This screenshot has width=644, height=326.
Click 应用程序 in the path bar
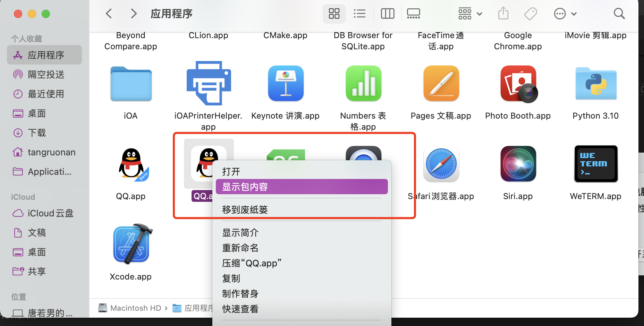(193, 308)
